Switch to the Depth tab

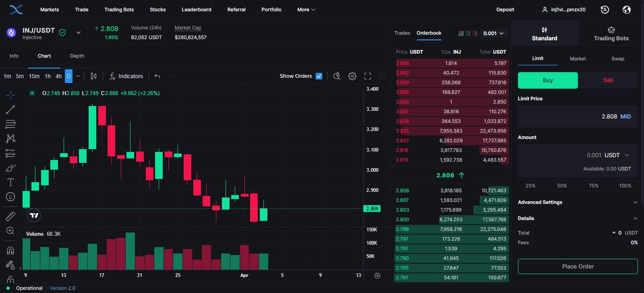(77, 56)
